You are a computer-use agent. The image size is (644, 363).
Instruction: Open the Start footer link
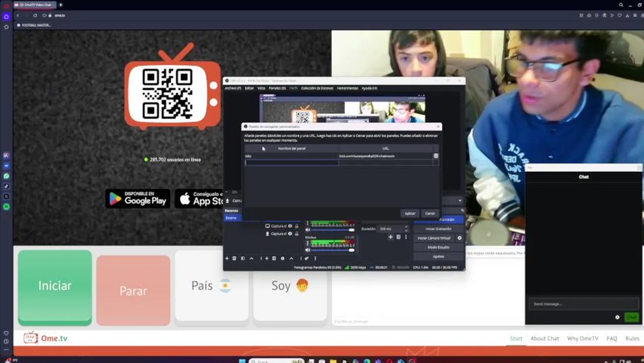(516, 338)
